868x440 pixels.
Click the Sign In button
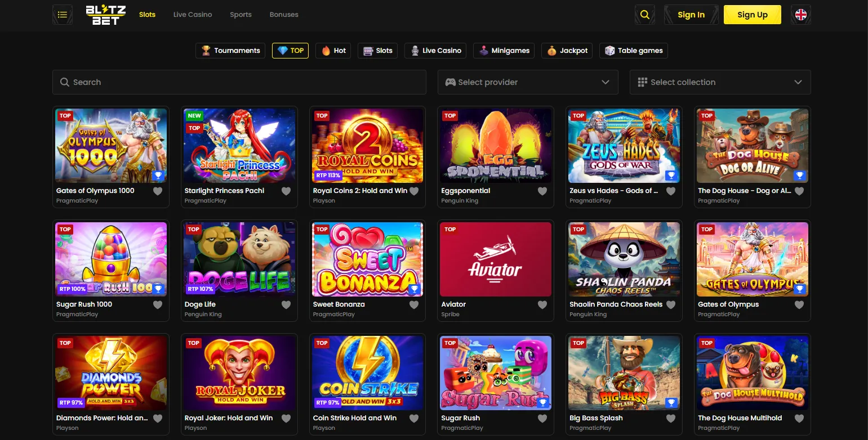click(691, 15)
